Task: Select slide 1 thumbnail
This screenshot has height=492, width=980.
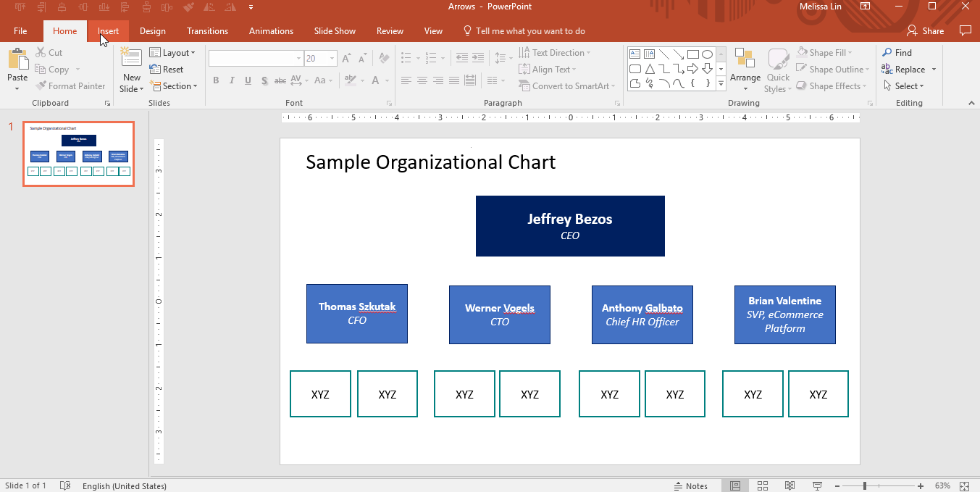Action: click(x=78, y=154)
